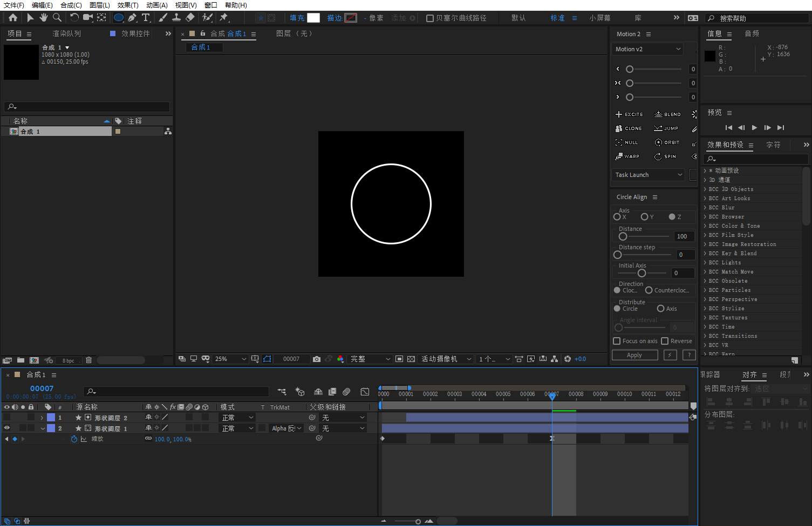Select the Hand tool

point(44,18)
